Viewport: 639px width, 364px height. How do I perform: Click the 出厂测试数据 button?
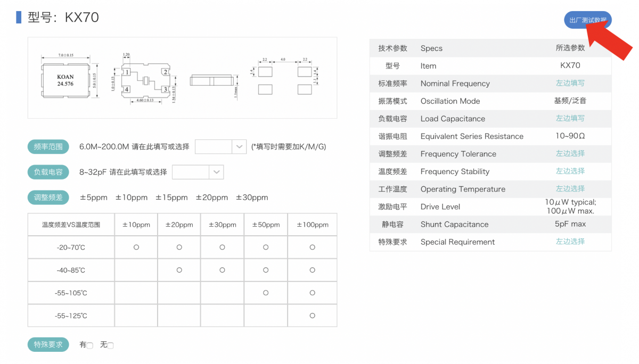[x=587, y=20]
